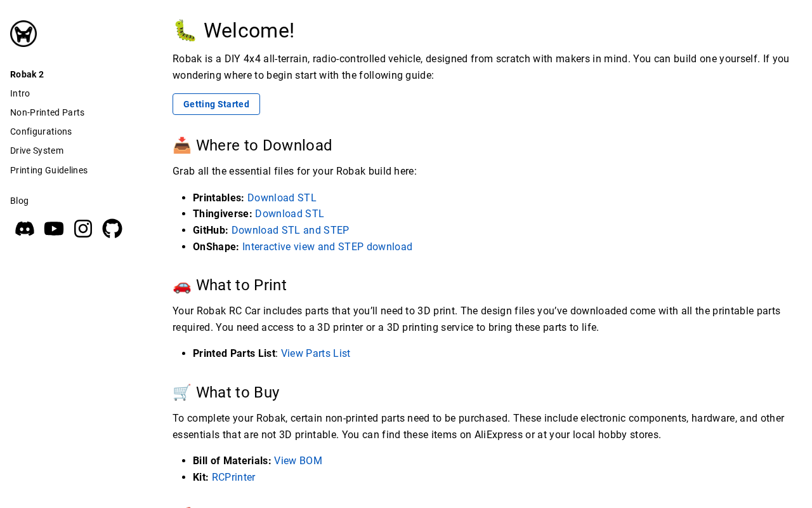812x508 pixels.
Task: Go to Non-Printed Parts page
Action: (x=48, y=112)
